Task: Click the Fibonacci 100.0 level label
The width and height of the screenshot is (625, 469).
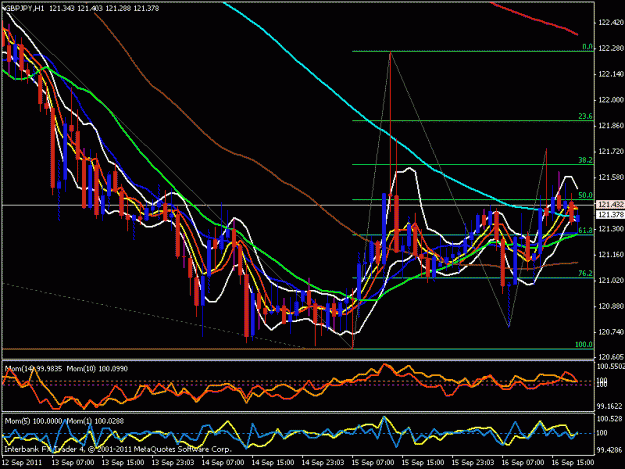Action: coord(584,344)
